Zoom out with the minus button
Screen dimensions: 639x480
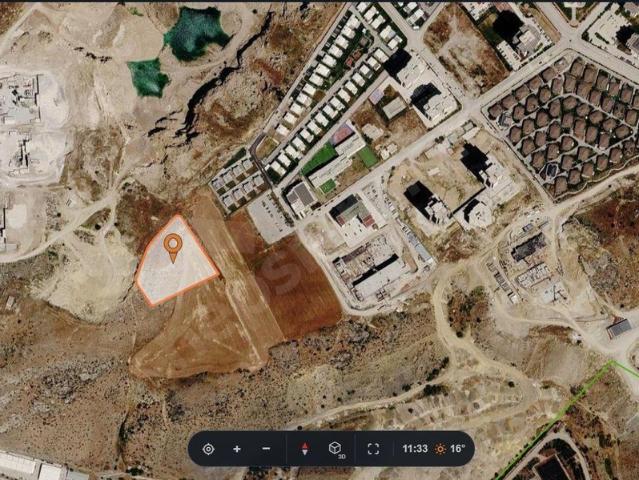(266, 449)
